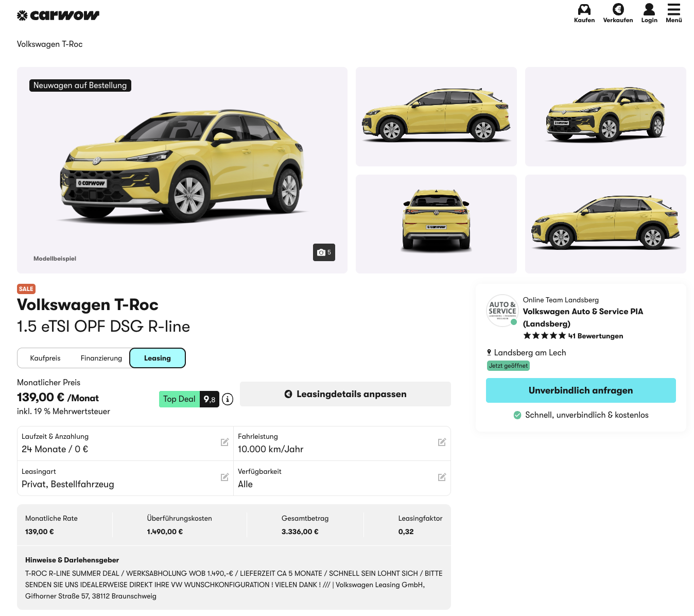Edit Laufzeit & Anzahlung pencil icon
694x616 pixels.
click(225, 442)
